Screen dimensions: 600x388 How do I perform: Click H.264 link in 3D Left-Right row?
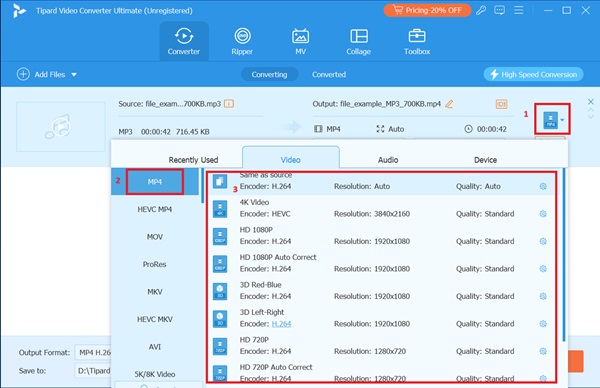(281, 324)
